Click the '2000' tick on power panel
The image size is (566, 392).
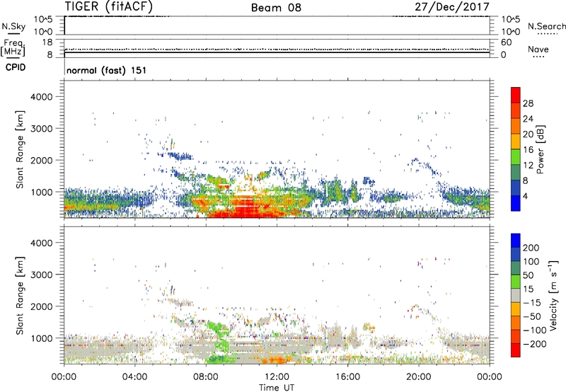pyautogui.click(x=42, y=160)
